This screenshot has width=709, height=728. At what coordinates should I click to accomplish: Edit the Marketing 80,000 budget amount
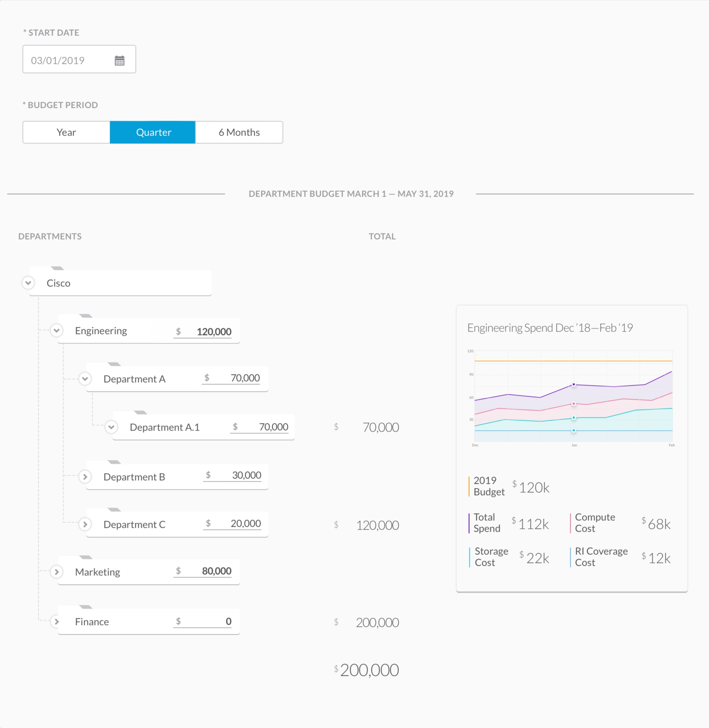click(216, 571)
